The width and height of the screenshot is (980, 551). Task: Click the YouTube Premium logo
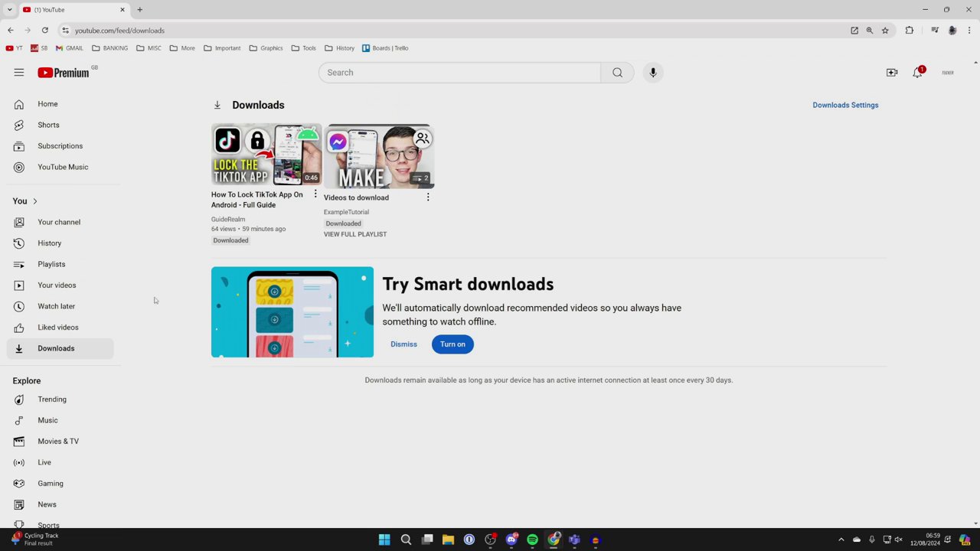pos(65,72)
